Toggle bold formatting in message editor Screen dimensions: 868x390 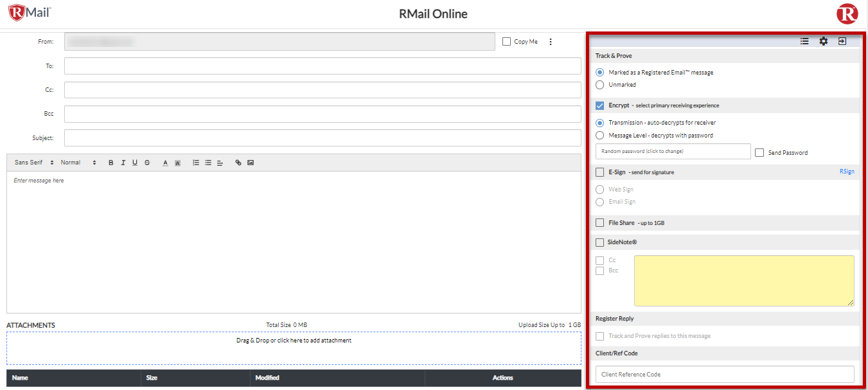click(111, 162)
